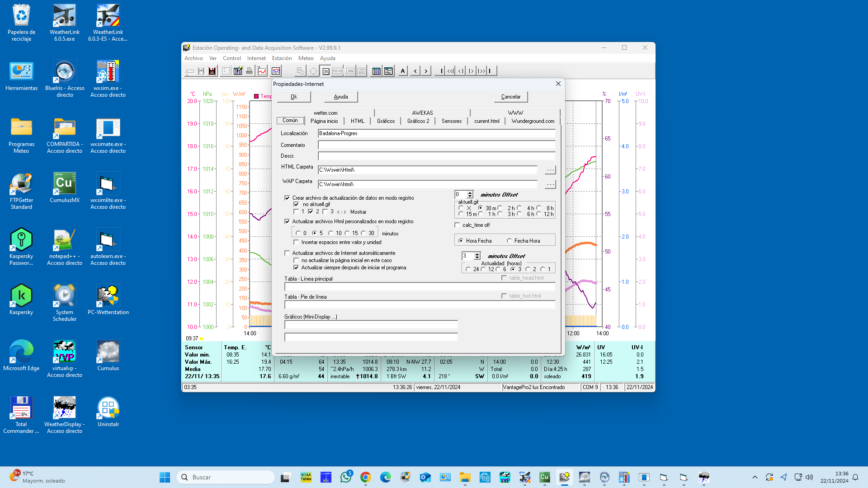Browse for HTML Carpeta folder
868x488 pixels.
(x=550, y=170)
